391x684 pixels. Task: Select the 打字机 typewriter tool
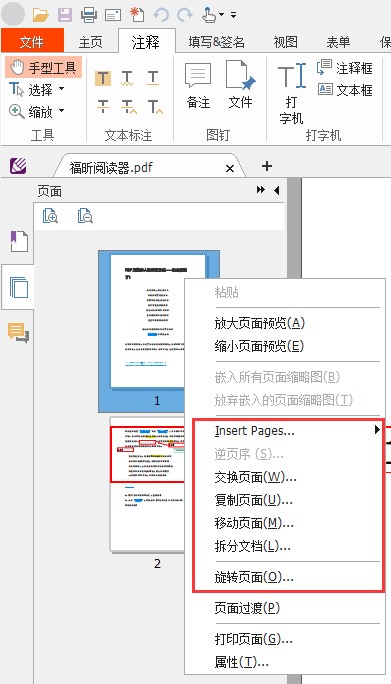pyautogui.click(x=292, y=93)
